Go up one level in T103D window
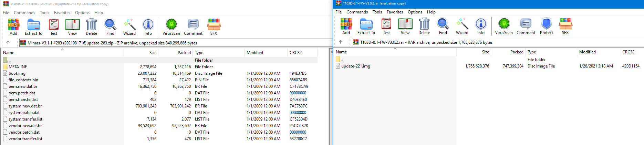Image resolution: width=644 pixels, height=145 pixels. tap(341, 42)
